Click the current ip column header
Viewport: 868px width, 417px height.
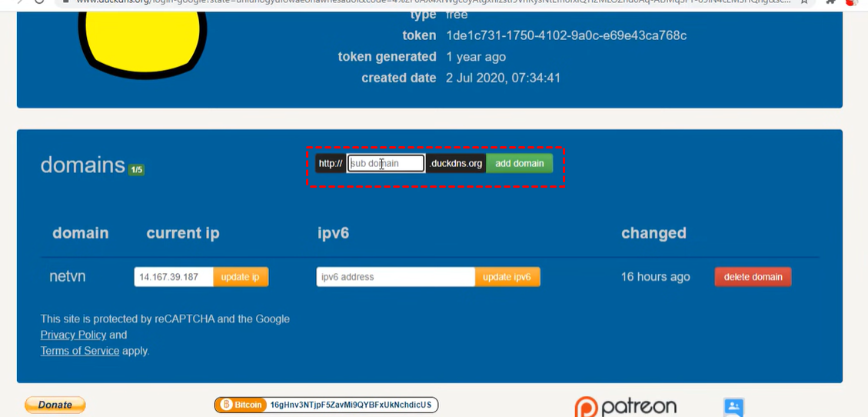(x=183, y=233)
